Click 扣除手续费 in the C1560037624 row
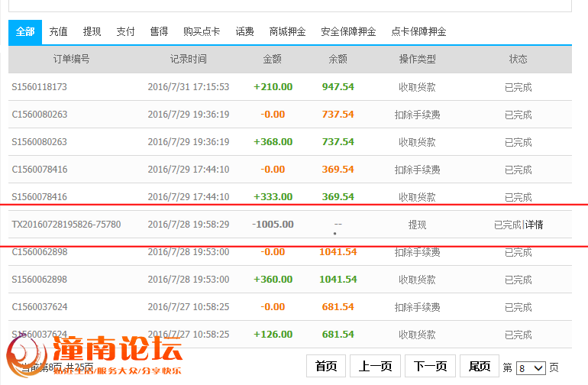 pos(418,307)
